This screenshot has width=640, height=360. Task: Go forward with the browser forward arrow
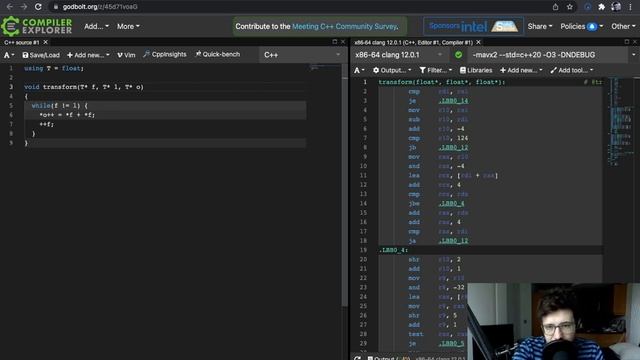(x=24, y=7)
